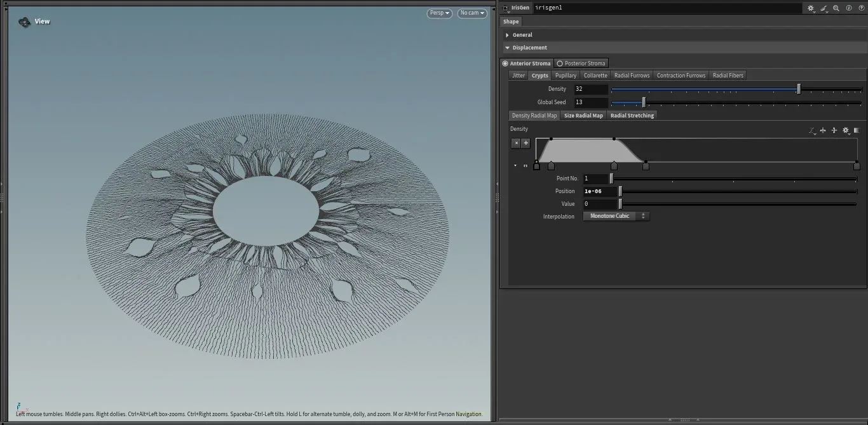Click the Density slider handle

(x=799, y=89)
